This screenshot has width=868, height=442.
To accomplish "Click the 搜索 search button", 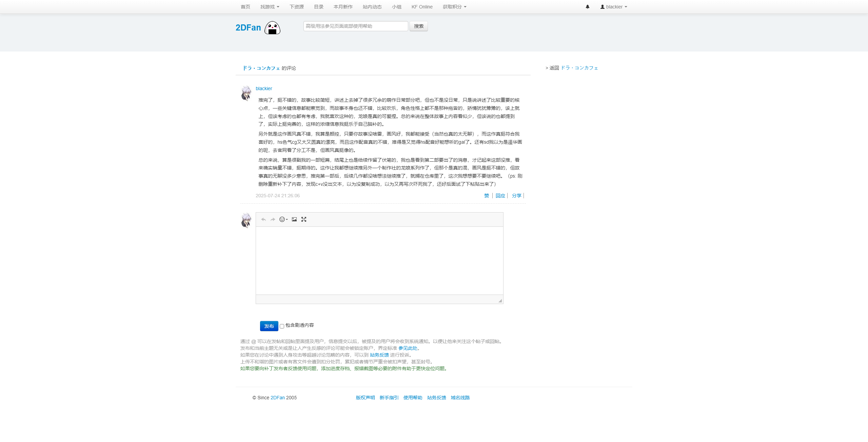I will point(418,26).
